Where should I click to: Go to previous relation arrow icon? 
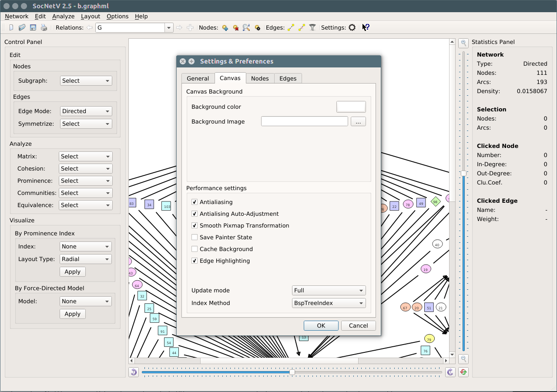90,27
